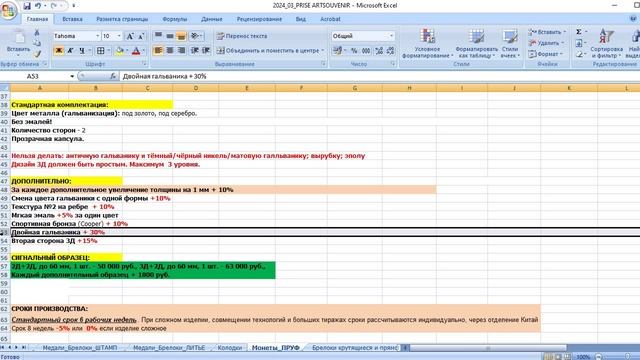Toggle Bold (Ж) formatting

point(59,51)
